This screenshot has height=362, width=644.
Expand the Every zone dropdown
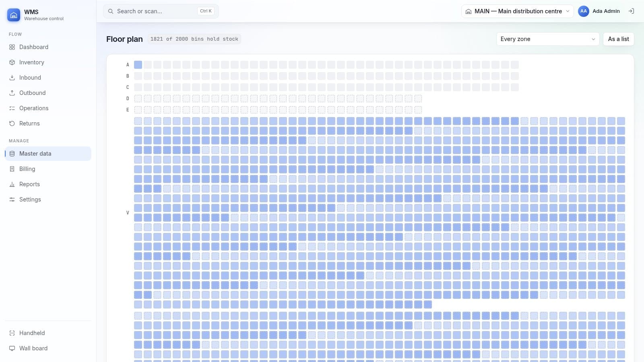548,39
